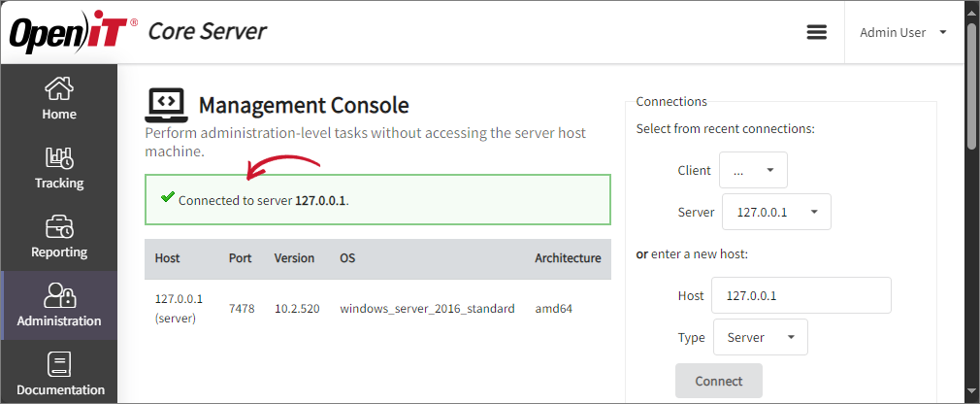This screenshot has height=404, width=980.
Task: Click the 127.0.0.1 (server) table cell
Action: (179, 308)
